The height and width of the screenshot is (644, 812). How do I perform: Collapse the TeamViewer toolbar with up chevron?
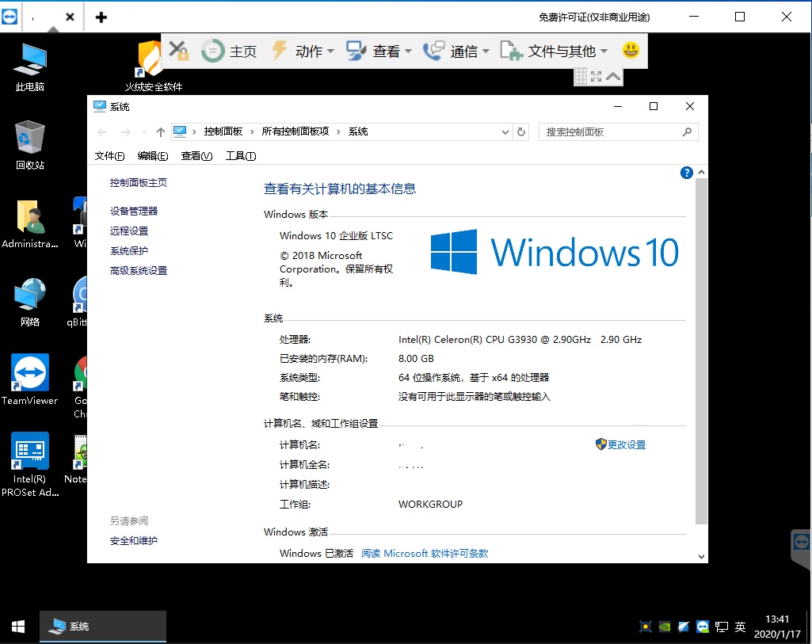pos(613,77)
